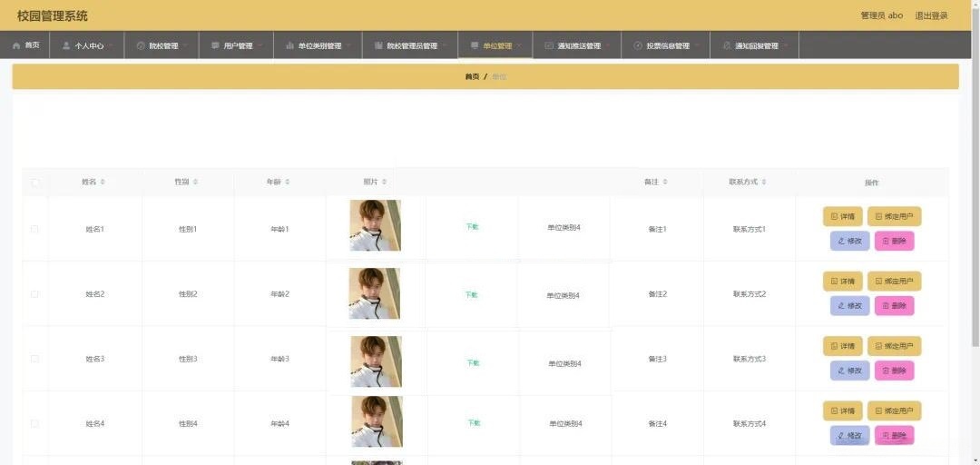Click the 备注3 cell
The width and height of the screenshot is (980, 465).
tap(658, 360)
